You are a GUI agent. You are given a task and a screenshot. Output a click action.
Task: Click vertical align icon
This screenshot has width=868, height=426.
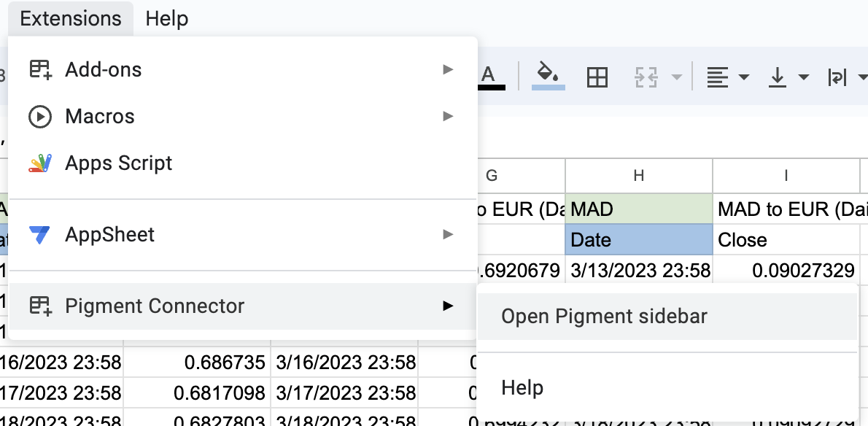778,77
